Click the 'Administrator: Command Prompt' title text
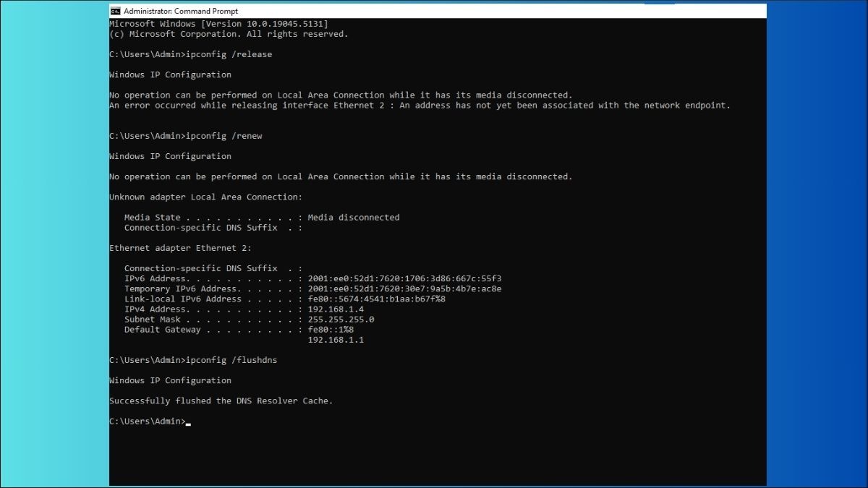The height and width of the screenshot is (488, 868). click(181, 11)
